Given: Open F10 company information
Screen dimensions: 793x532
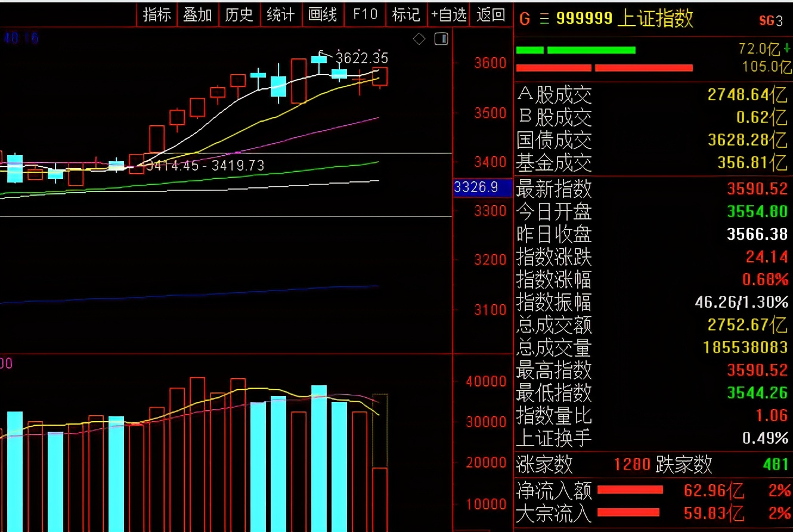Looking at the screenshot, I should (x=365, y=14).
